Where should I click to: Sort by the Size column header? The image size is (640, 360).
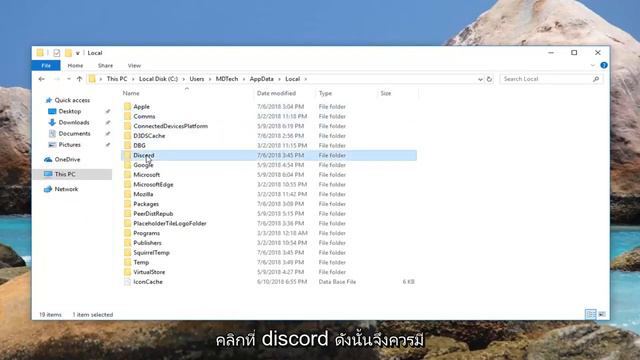(386, 93)
